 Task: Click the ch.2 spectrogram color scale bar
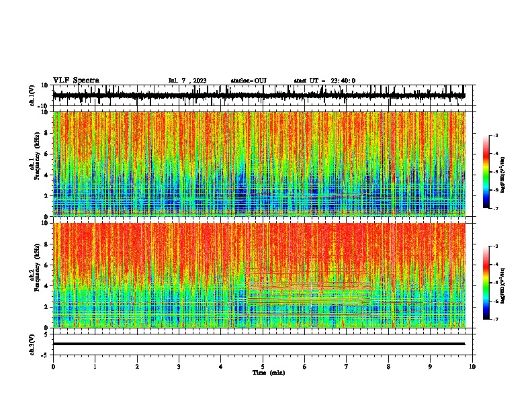pyautogui.click(x=486, y=283)
